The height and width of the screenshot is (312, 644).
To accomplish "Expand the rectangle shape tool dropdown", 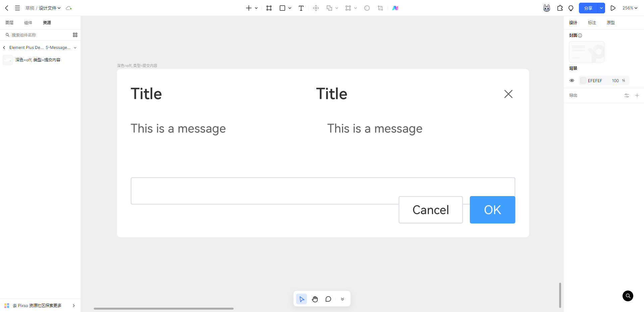I will pyautogui.click(x=290, y=8).
